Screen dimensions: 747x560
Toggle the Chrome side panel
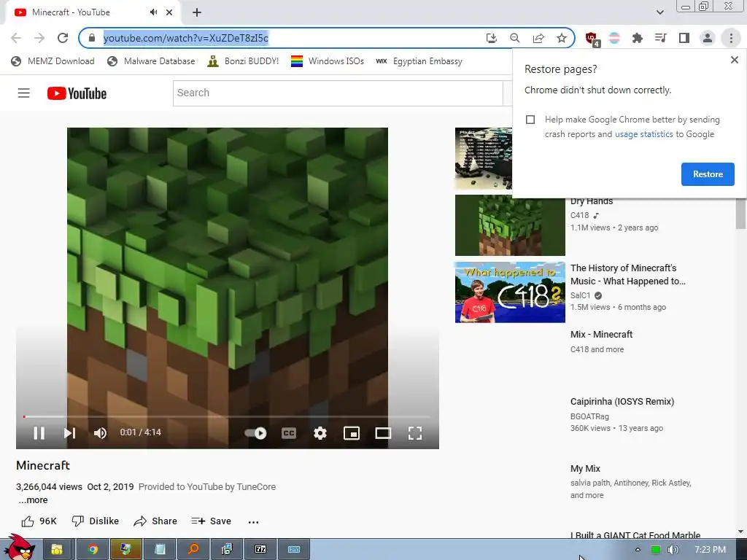[684, 38]
